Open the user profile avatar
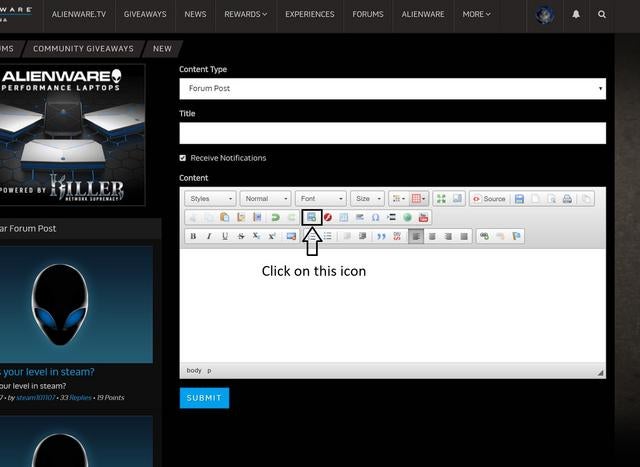 tap(545, 15)
